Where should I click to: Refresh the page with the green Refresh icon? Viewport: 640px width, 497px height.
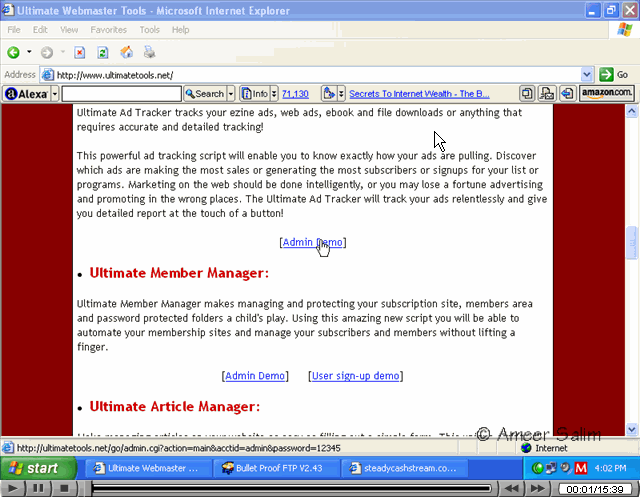[103, 53]
